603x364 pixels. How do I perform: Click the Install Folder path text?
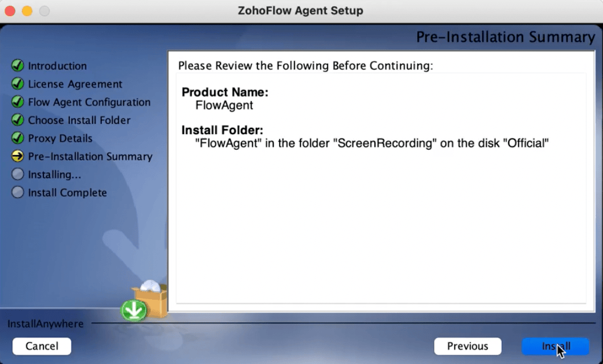click(x=372, y=143)
